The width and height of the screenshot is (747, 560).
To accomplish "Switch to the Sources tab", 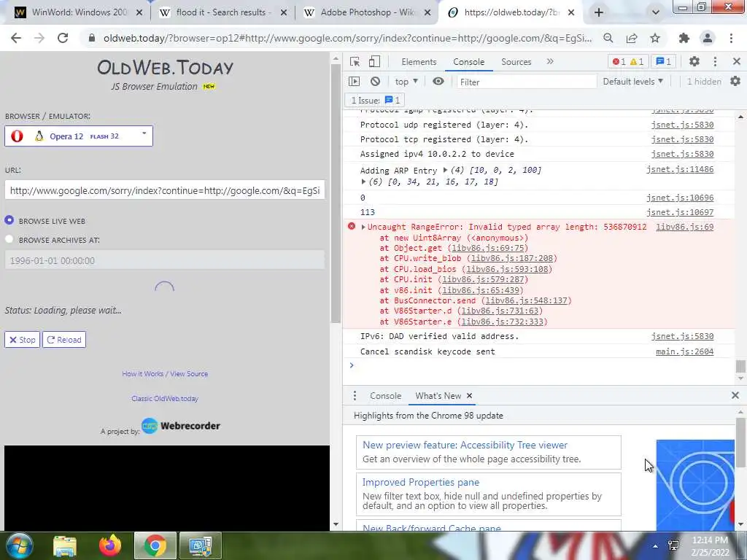I will (516, 62).
